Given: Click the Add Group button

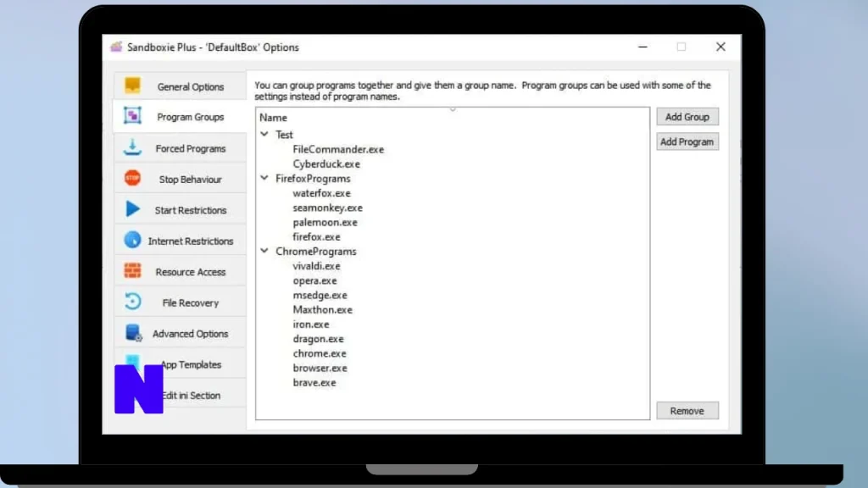Looking at the screenshot, I should point(687,117).
